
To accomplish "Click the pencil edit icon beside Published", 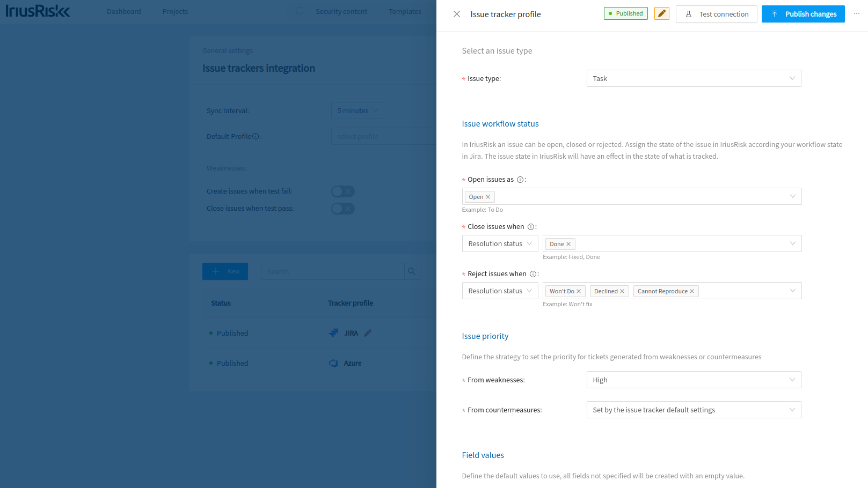I will point(662,13).
